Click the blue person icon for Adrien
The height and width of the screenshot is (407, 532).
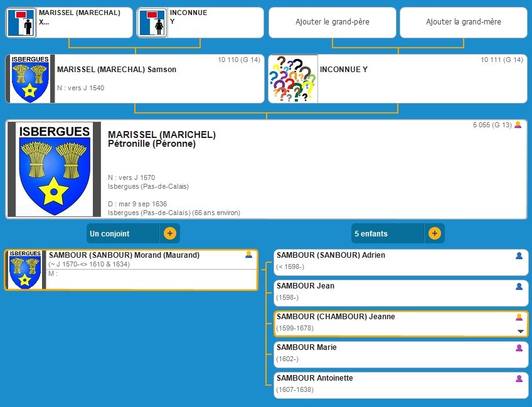(519, 256)
